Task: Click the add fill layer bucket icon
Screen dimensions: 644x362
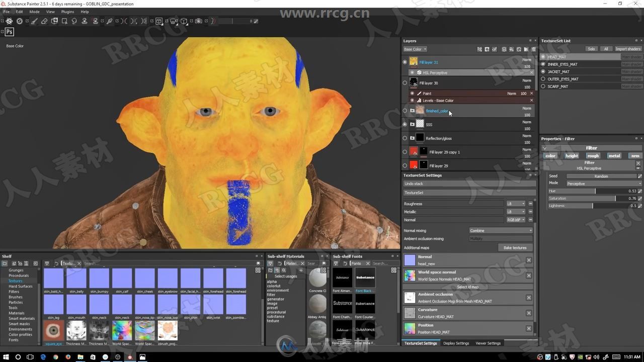Action: [511, 49]
